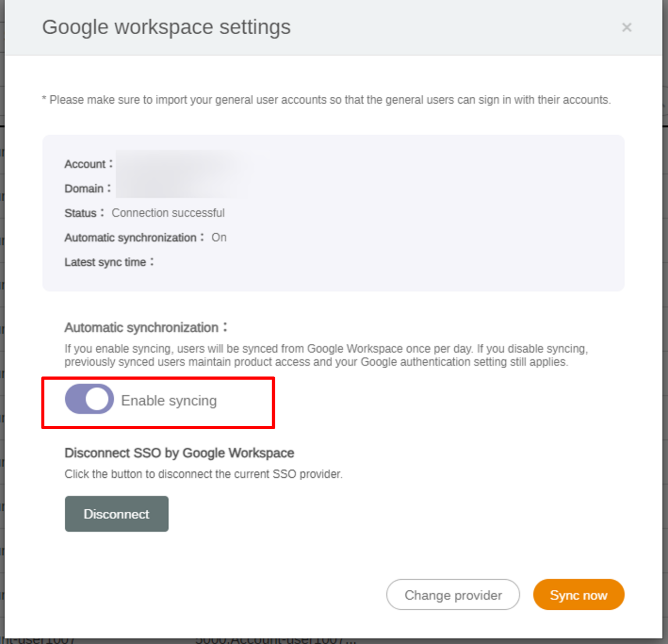Screen dimensions: 668x644
Task: Start sync with Sync now button
Action: click(579, 595)
